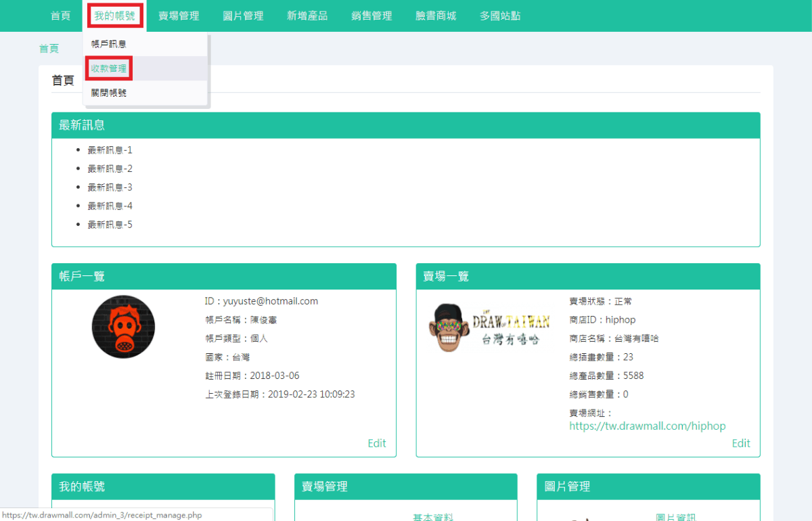
Task: Go to 新增產品 page
Action: click(307, 15)
